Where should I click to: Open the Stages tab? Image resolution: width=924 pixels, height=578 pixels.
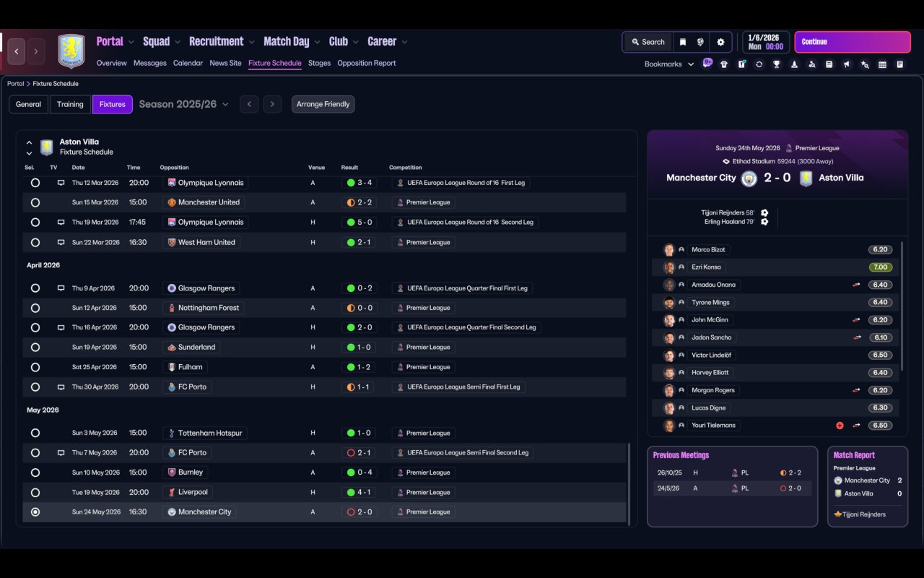coord(319,63)
